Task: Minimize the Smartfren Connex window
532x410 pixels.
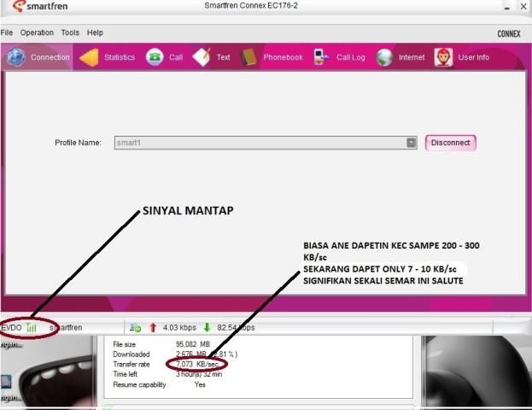Action: [507, 7]
